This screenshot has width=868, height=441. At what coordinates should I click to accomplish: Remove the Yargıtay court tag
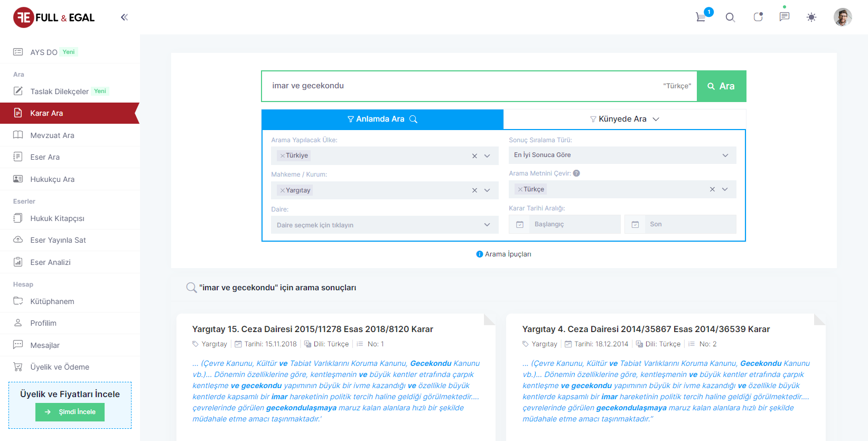tap(283, 190)
